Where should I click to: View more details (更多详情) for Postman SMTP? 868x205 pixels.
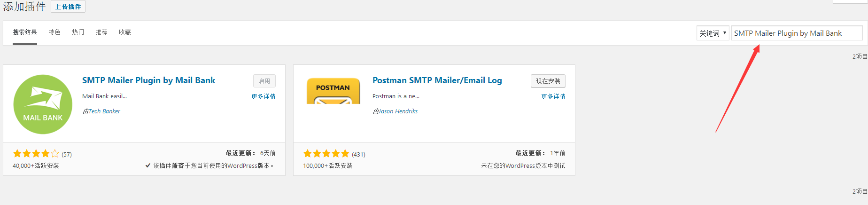coord(553,96)
